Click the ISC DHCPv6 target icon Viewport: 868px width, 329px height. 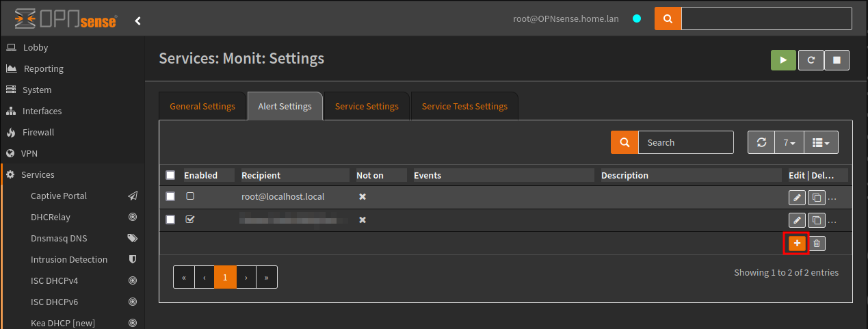(x=133, y=302)
